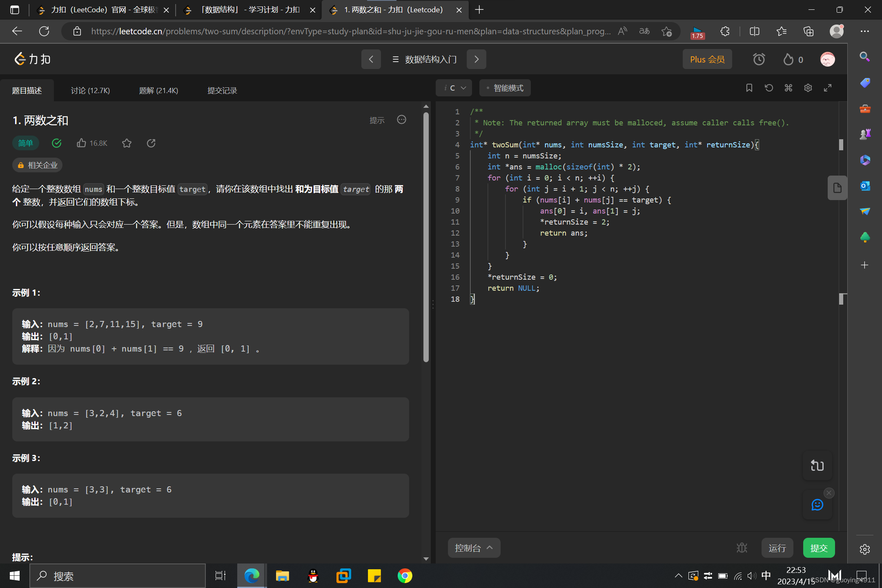
Task: Reset code with the revert icon
Action: click(768, 88)
